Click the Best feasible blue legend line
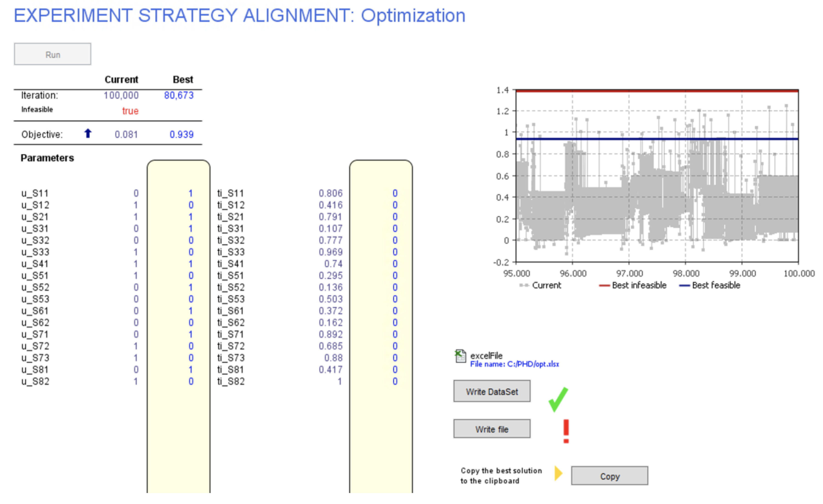The height and width of the screenshot is (504, 823). click(684, 285)
